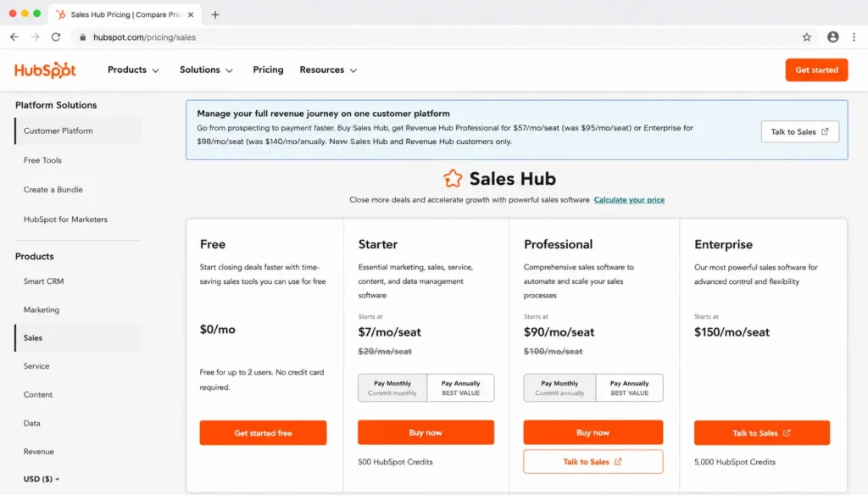Viewport: 868px width, 495px height.
Task: Open the USD ($) currency dropdown
Action: pyautogui.click(x=42, y=479)
